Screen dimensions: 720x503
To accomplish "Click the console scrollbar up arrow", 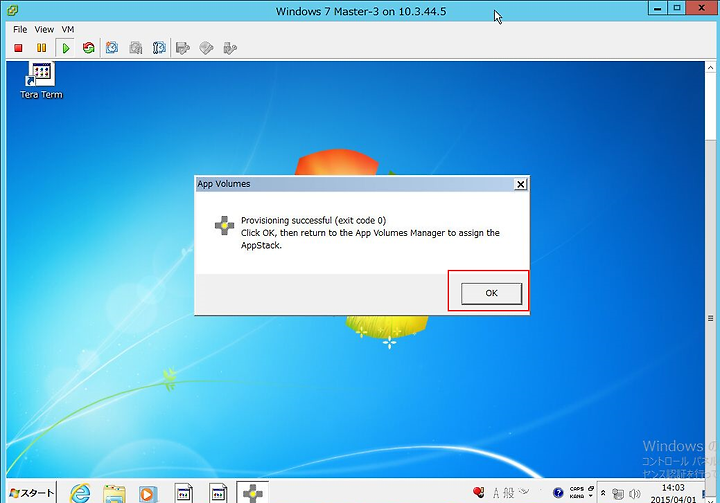I will pyautogui.click(x=710, y=68).
